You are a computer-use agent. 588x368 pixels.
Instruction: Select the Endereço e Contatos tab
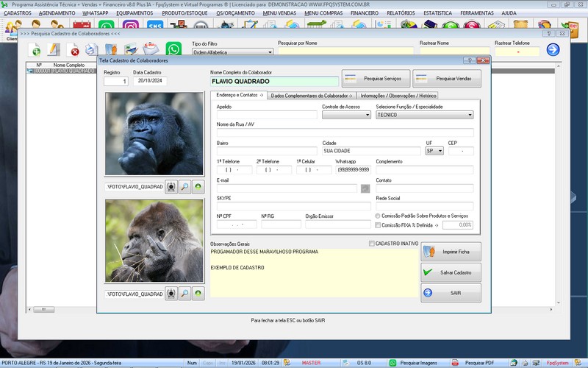click(x=240, y=95)
